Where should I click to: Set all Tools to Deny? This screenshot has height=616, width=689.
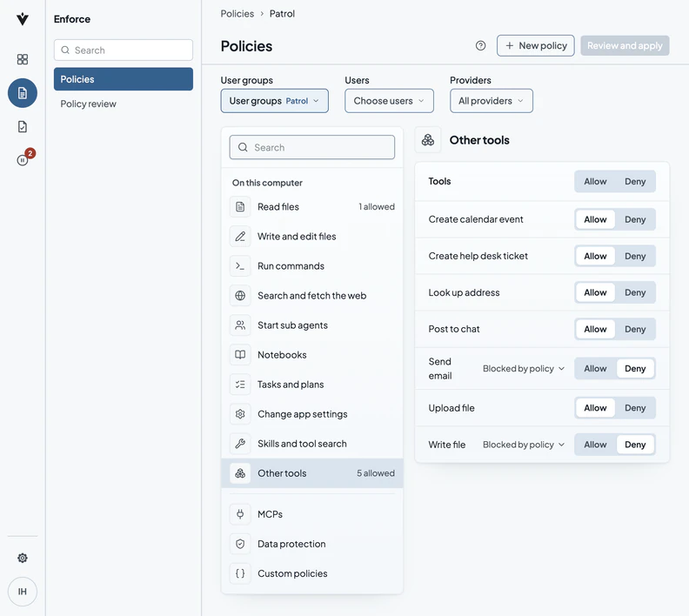[635, 182]
